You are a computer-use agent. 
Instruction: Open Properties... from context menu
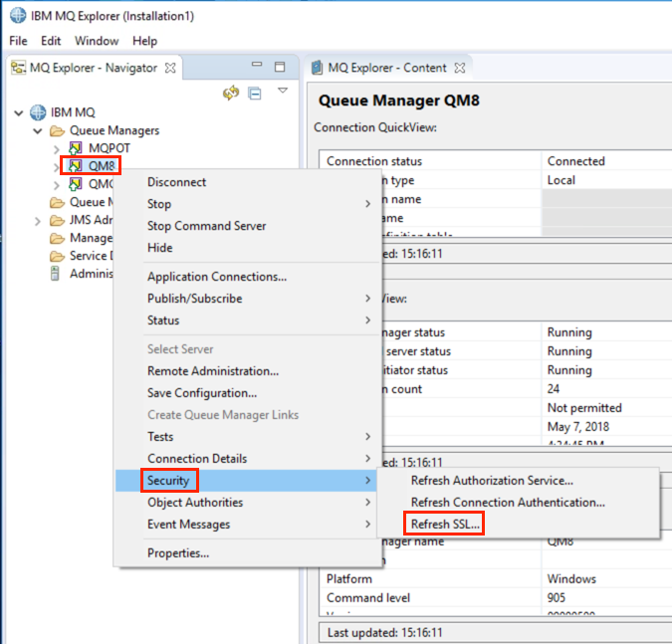[x=178, y=553]
